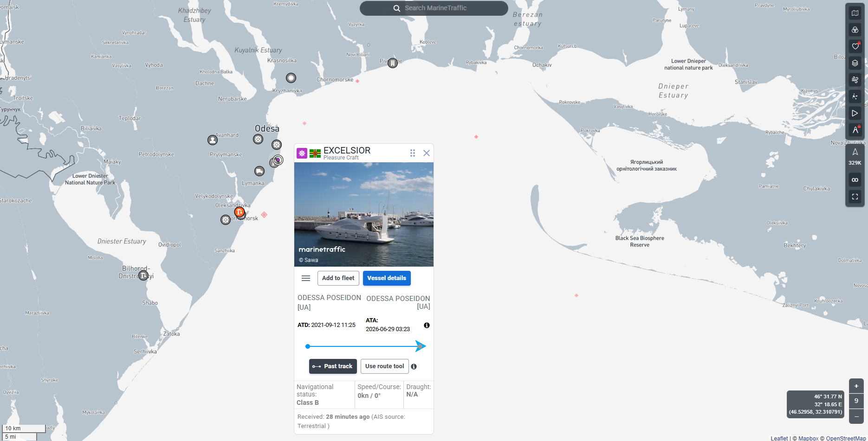
Task: Start the playback play icon
Action: click(855, 113)
